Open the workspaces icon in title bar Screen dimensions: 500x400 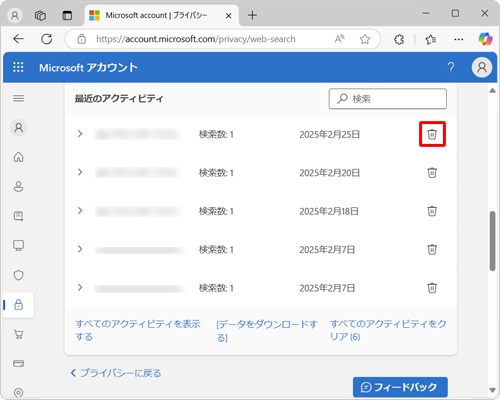tap(40, 15)
